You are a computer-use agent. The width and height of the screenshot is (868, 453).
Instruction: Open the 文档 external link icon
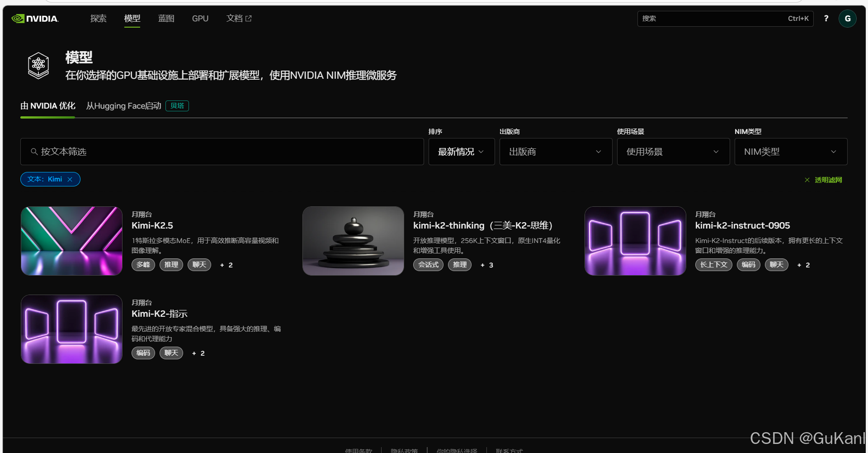[249, 18]
